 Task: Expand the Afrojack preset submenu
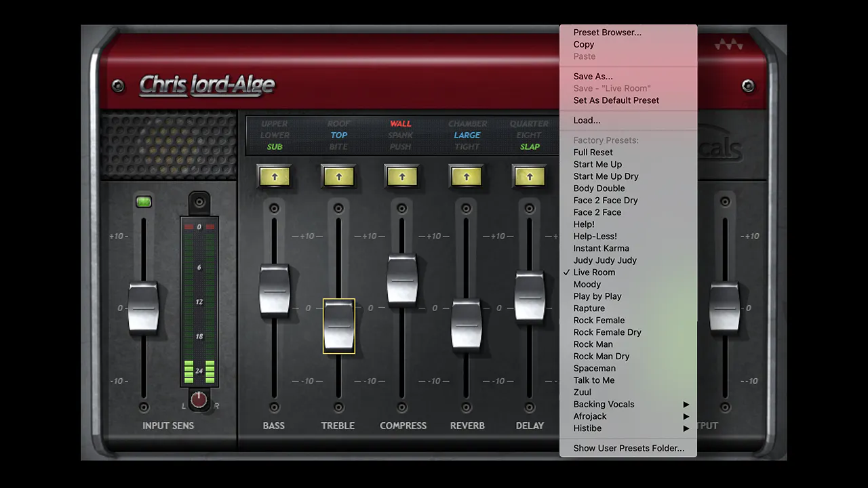click(590, 416)
